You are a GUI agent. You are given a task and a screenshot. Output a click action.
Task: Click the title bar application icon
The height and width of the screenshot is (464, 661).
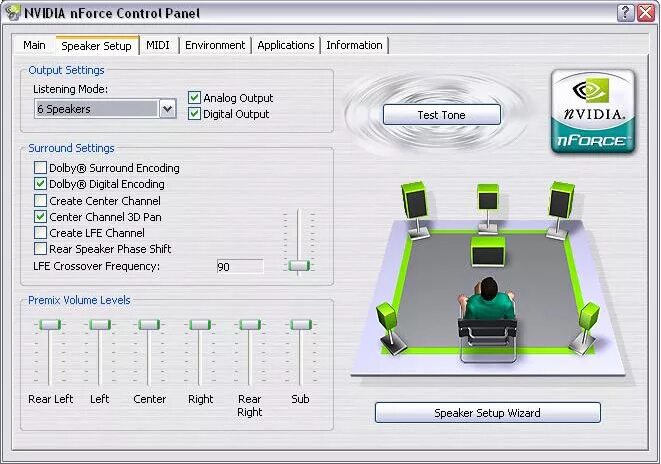click(13, 13)
